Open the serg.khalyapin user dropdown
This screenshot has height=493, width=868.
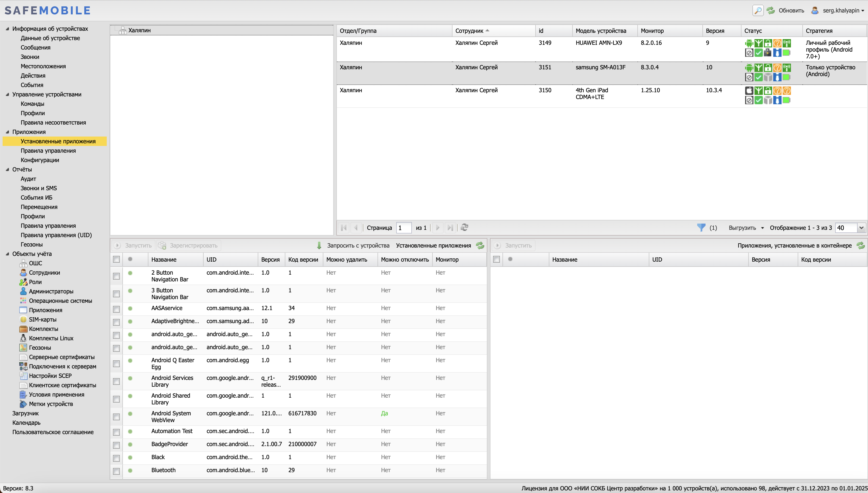click(841, 10)
